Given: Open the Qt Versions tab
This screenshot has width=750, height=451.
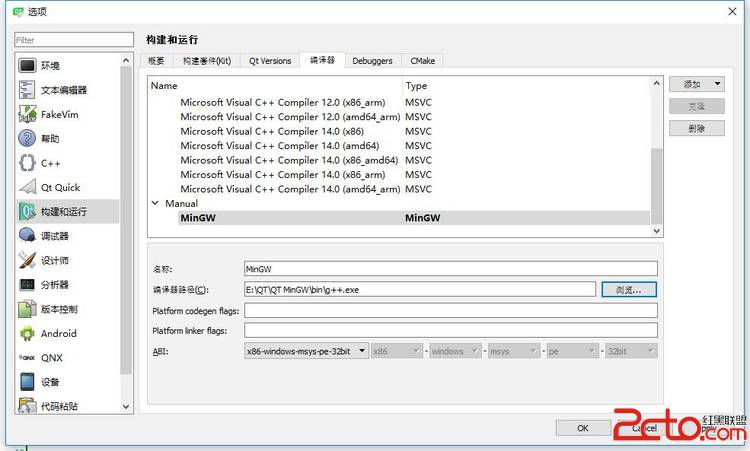Looking at the screenshot, I should 270,61.
